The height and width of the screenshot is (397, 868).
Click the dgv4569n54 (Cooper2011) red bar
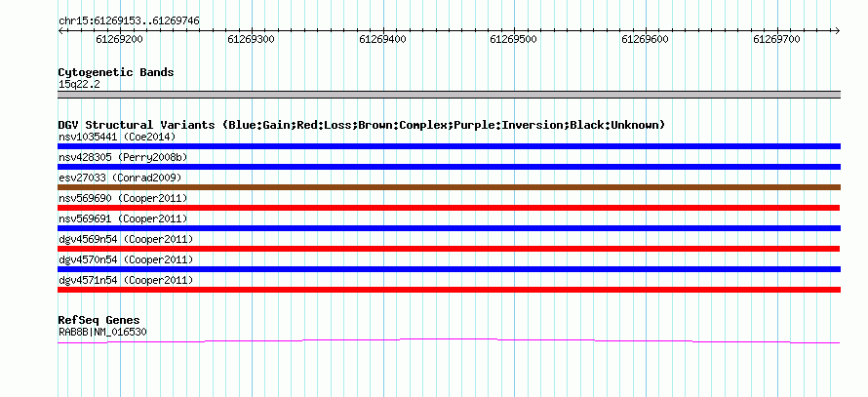449,249
